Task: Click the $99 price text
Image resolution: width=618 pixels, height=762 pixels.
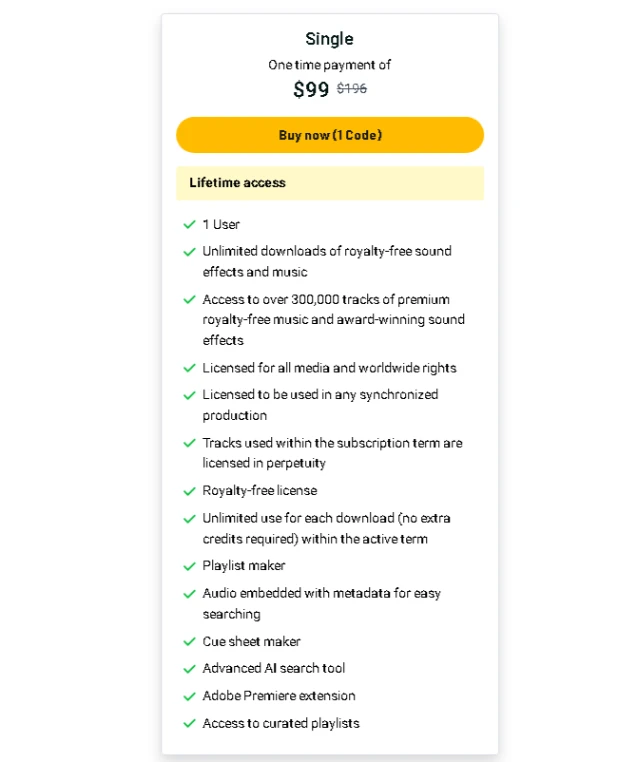Action: [311, 90]
